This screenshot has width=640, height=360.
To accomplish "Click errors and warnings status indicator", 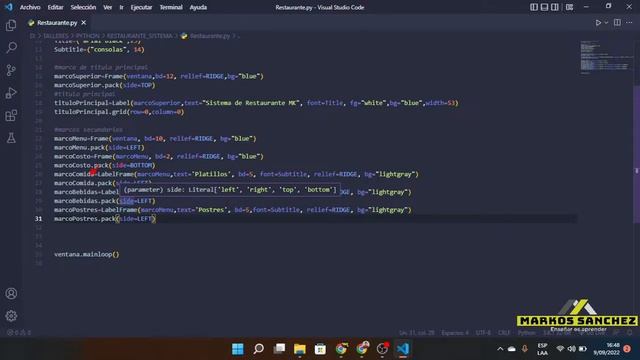I will pos(19,333).
